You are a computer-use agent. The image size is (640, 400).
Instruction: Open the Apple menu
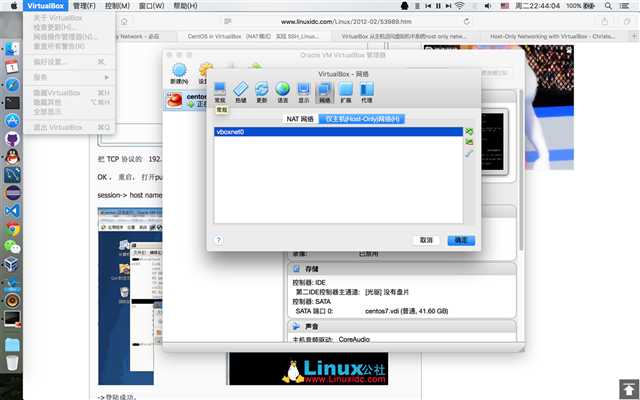(13, 6)
